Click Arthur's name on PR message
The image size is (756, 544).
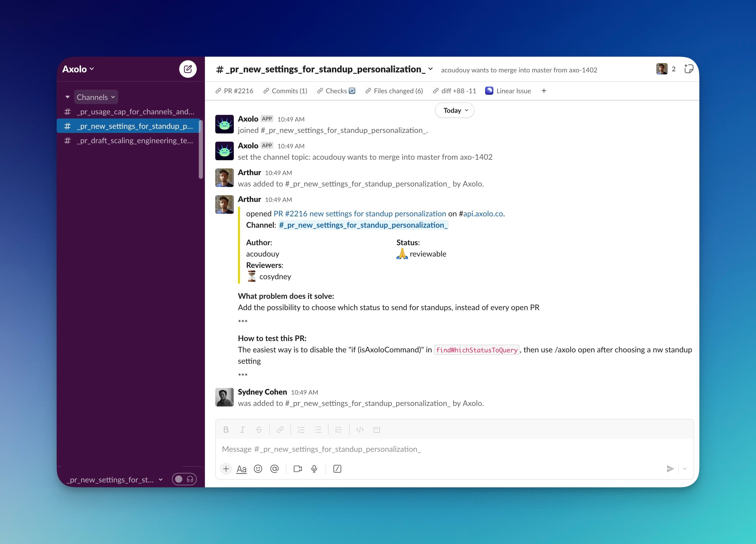(x=249, y=199)
